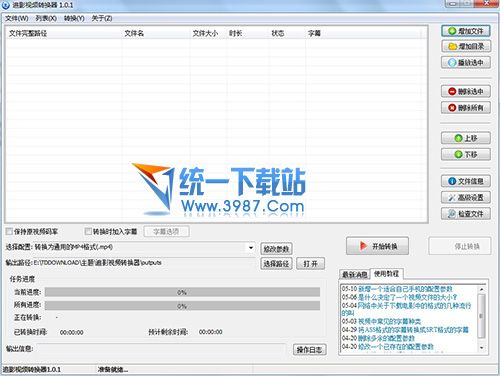Click the 检查文件 check-file magnifier button
The image size is (500, 376).
tap(466, 214)
